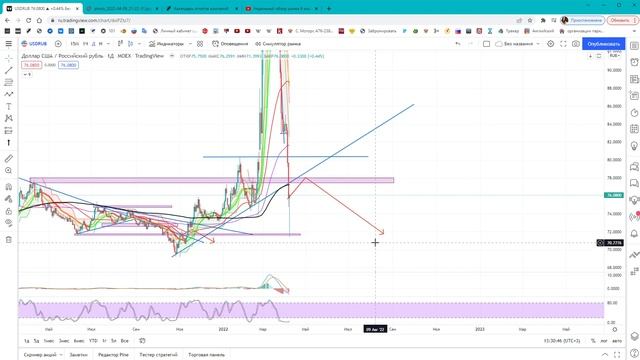Viewport: 640px width, 360px height.
Task: Enter fullscreen mode
Action: click(563, 44)
